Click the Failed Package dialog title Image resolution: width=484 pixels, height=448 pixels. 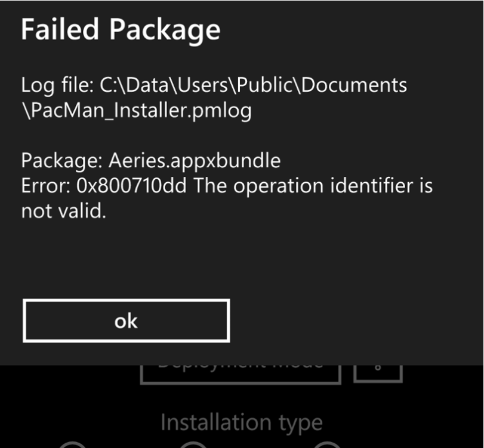tap(121, 29)
